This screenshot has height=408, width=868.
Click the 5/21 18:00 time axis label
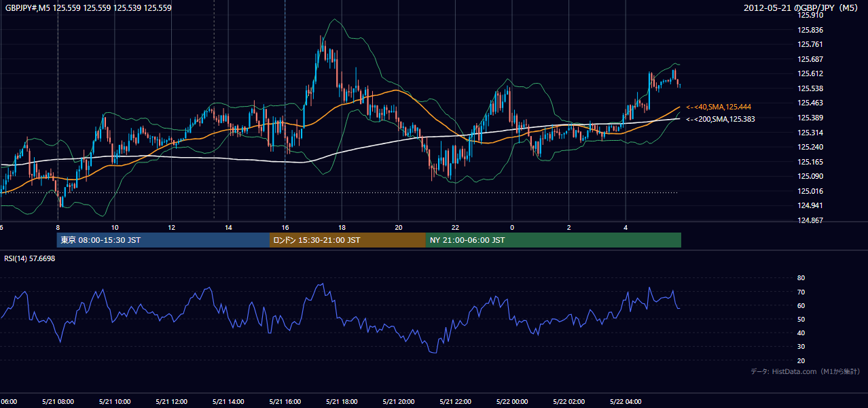coord(342,401)
